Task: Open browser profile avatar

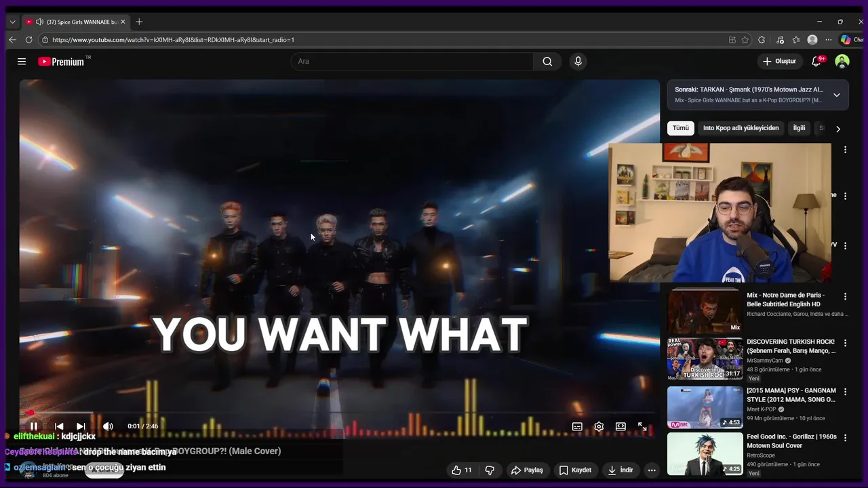Action: 812,40
